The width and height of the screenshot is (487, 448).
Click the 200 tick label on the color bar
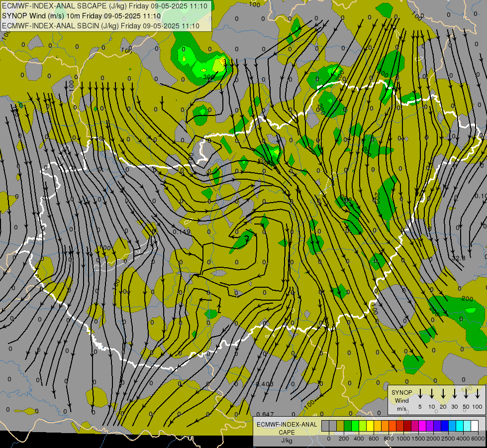[344, 439]
